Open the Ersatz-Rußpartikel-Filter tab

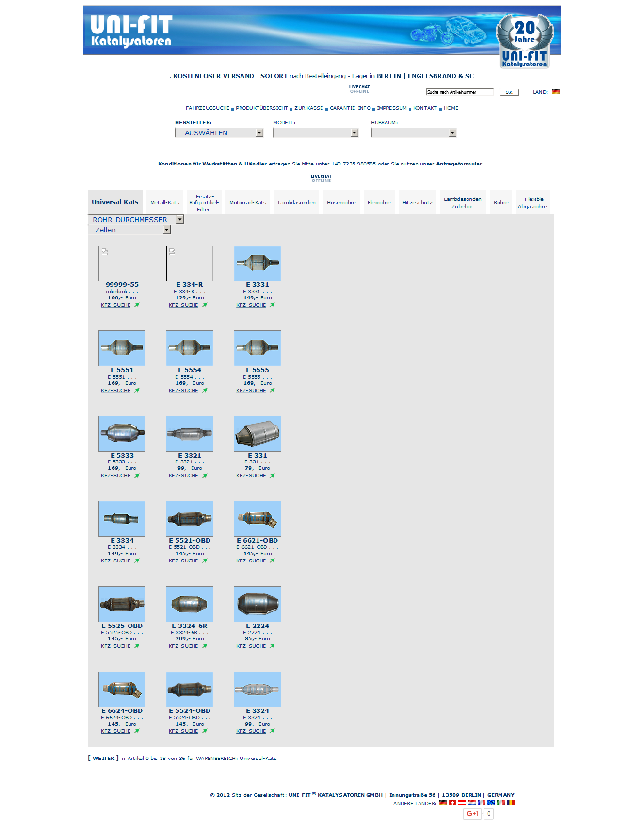point(204,202)
